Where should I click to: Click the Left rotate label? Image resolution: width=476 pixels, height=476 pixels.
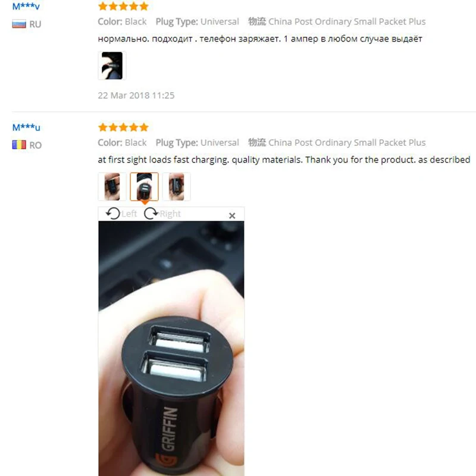click(x=129, y=214)
